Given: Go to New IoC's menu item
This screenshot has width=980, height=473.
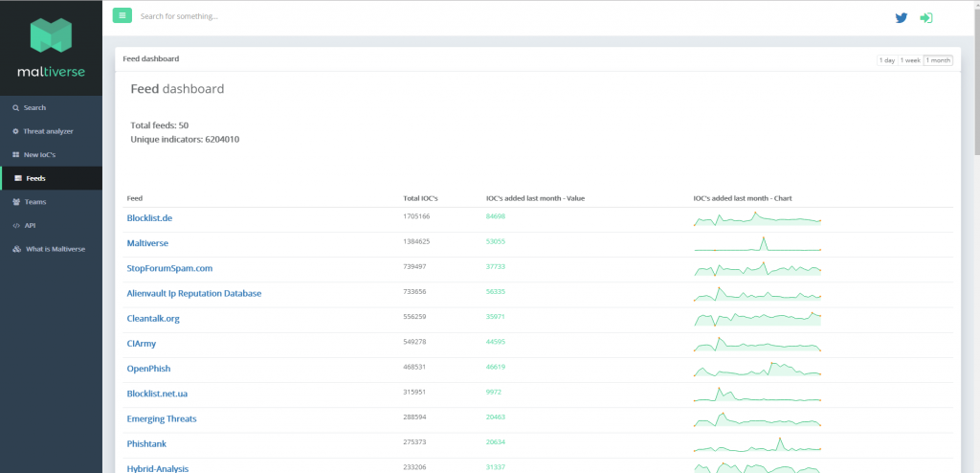Looking at the screenshot, I should tap(52, 154).
